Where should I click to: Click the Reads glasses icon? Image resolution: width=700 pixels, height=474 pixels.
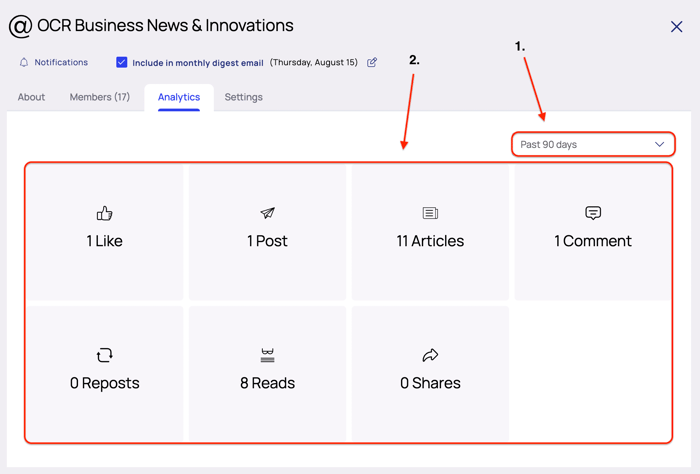[x=267, y=355]
